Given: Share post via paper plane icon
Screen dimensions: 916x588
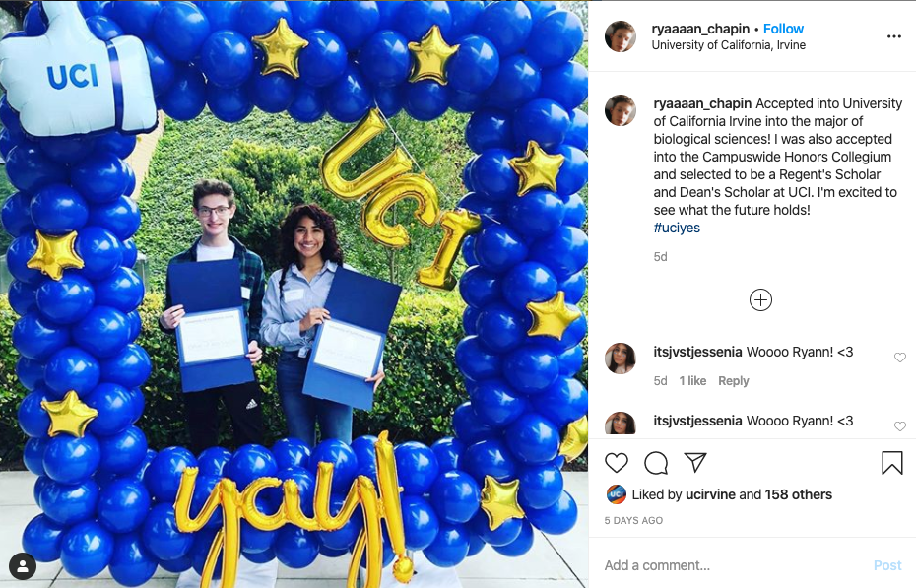Looking at the screenshot, I should click(695, 463).
